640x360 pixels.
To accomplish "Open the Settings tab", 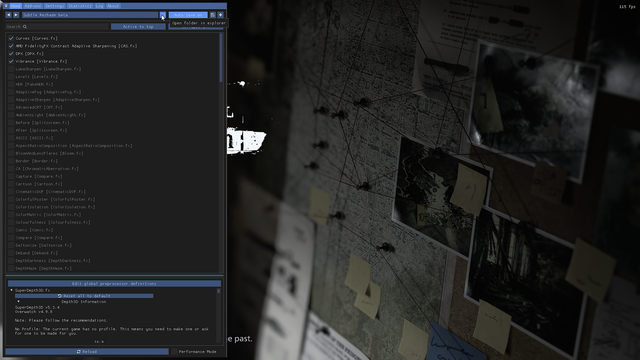I will pyautogui.click(x=54, y=6).
